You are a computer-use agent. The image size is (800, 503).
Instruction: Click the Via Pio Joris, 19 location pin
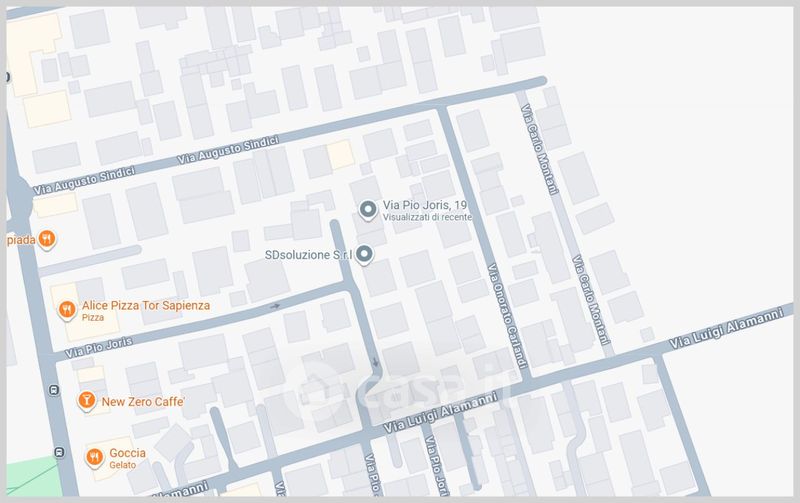(x=367, y=209)
